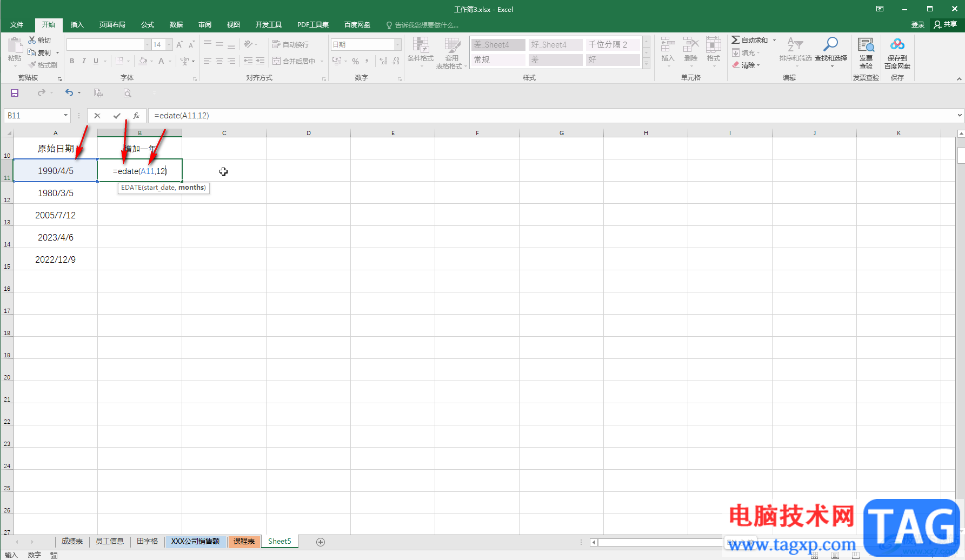Toggle top vertical alignment

[208, 44]
